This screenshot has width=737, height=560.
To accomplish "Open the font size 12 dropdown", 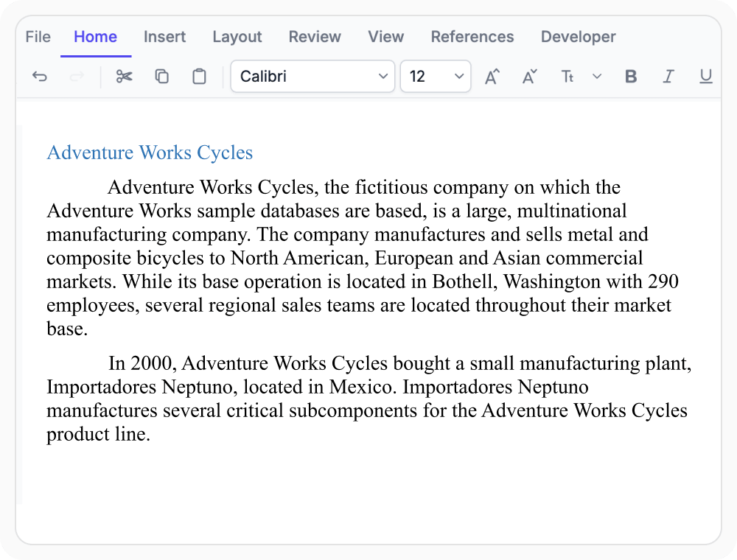I will point(436,76).
